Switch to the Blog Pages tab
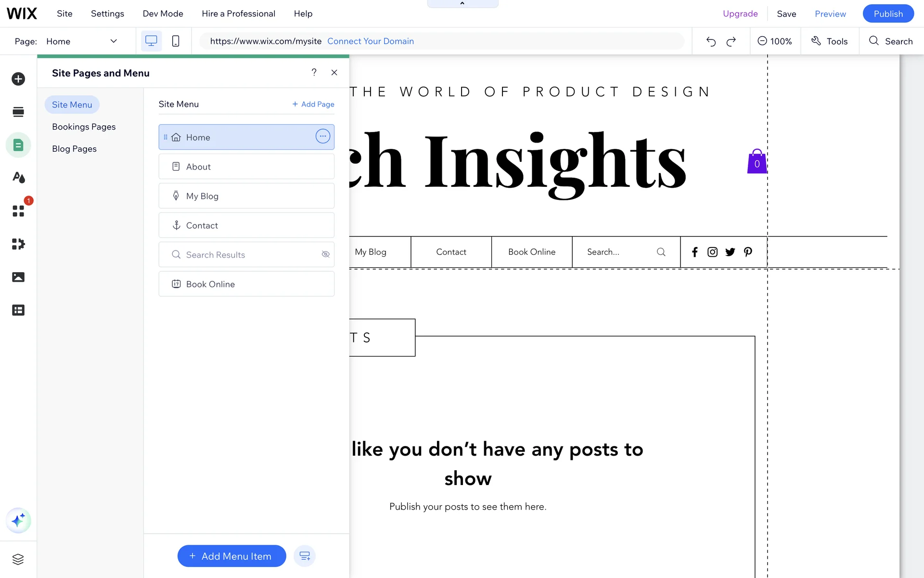 (74, 149)
